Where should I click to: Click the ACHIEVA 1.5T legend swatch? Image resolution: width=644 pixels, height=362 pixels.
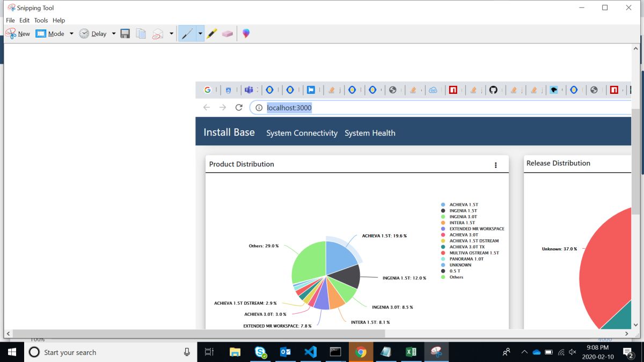443,205
